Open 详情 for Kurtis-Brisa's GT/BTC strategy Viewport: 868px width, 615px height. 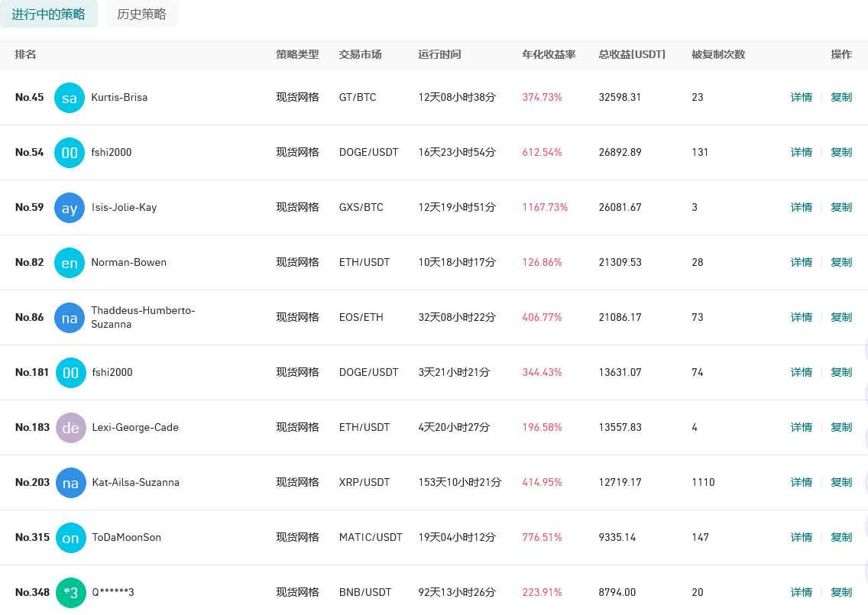(801, 98)
